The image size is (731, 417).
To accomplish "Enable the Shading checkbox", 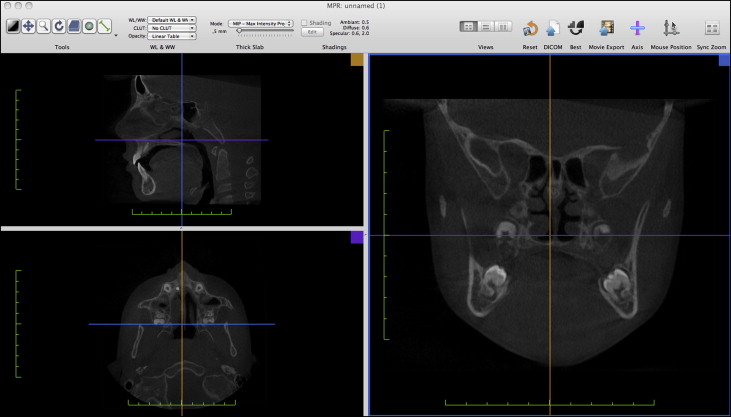I will click(305, 21).
